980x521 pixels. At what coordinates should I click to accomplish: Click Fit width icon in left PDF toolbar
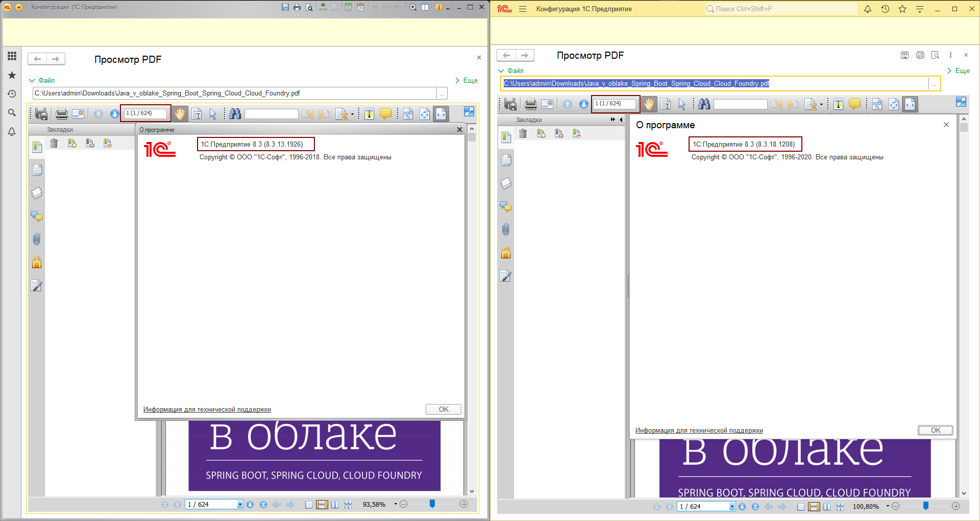441,113
